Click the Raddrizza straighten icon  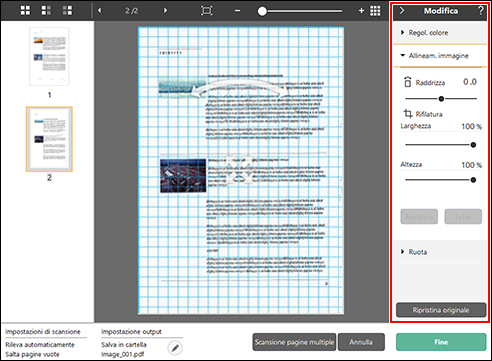tap(407, 82)
